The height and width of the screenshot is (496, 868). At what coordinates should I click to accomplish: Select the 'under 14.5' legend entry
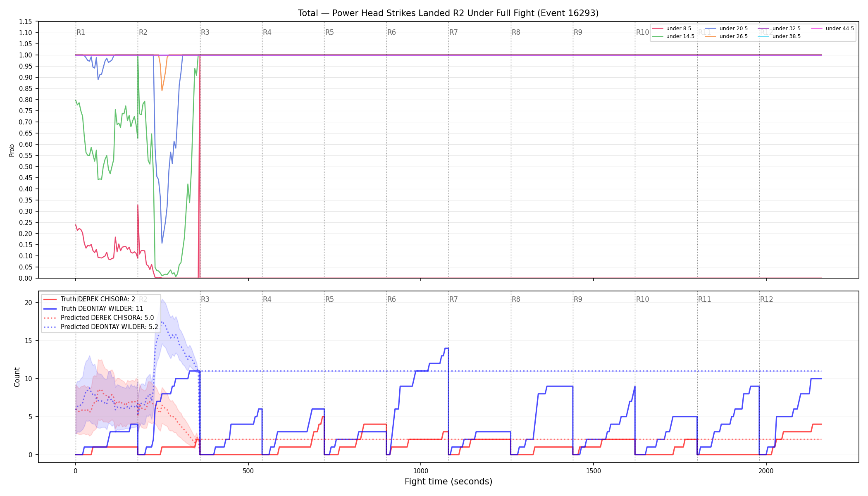point(673,36)
